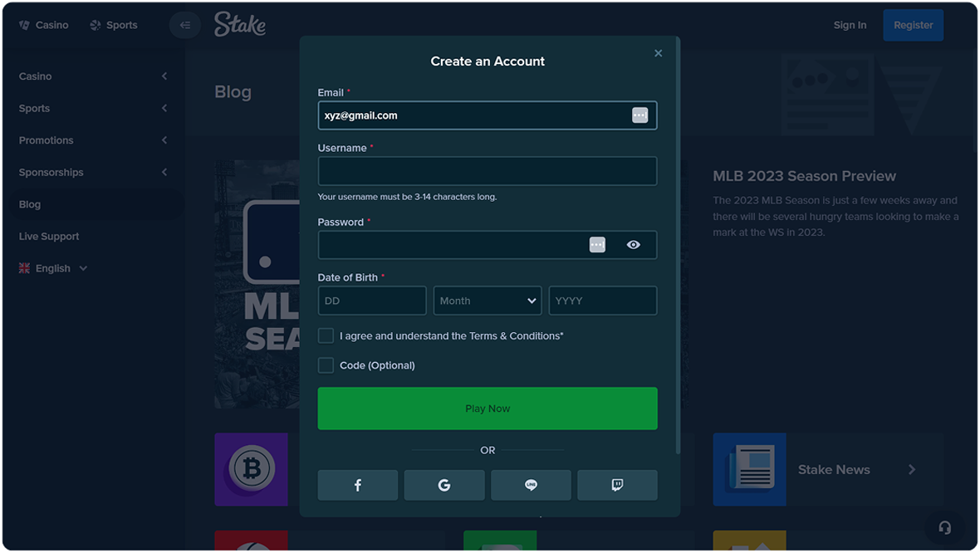Click the password manager icon in Email field

click(639, 115)
